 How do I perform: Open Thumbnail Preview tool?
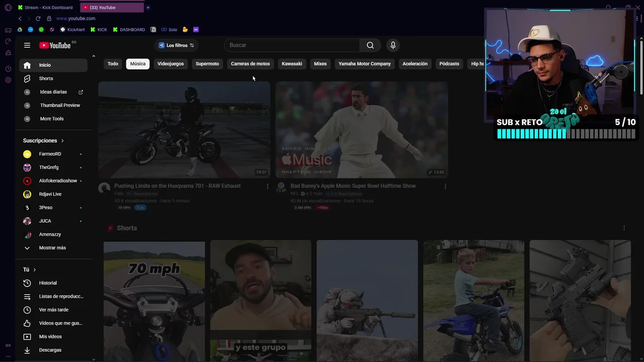[53, 105]
